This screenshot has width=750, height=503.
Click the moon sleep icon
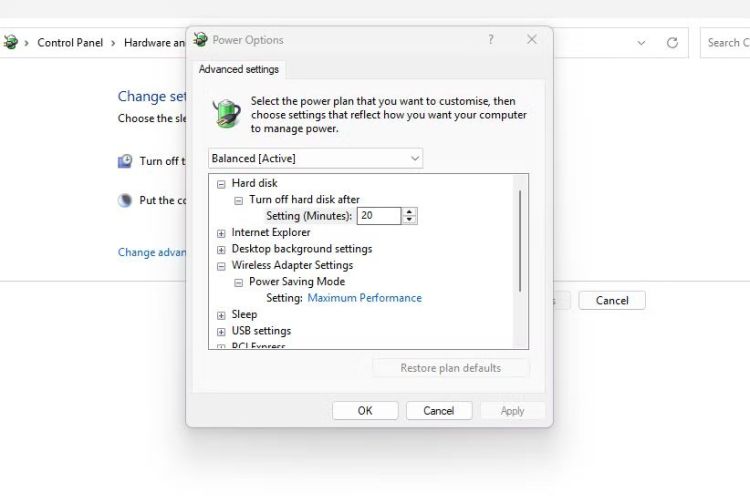[x=125, y=200]
